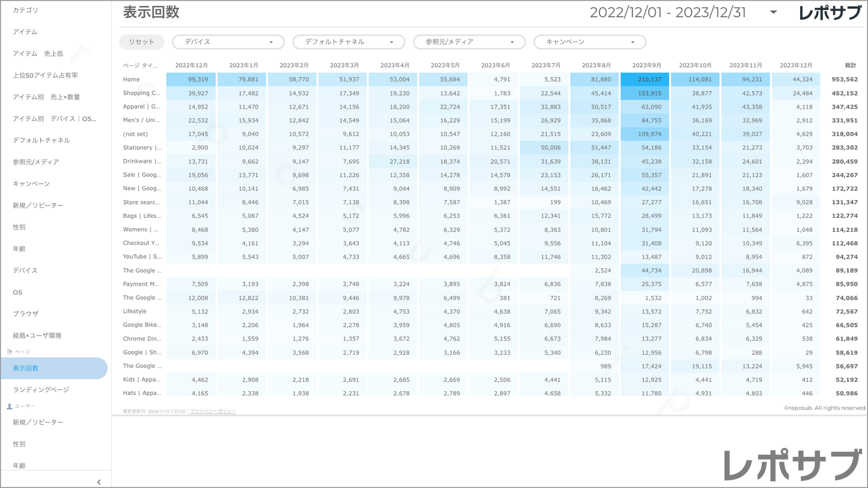
Task: Click the リセット button
Action: (x=142, y=42)
